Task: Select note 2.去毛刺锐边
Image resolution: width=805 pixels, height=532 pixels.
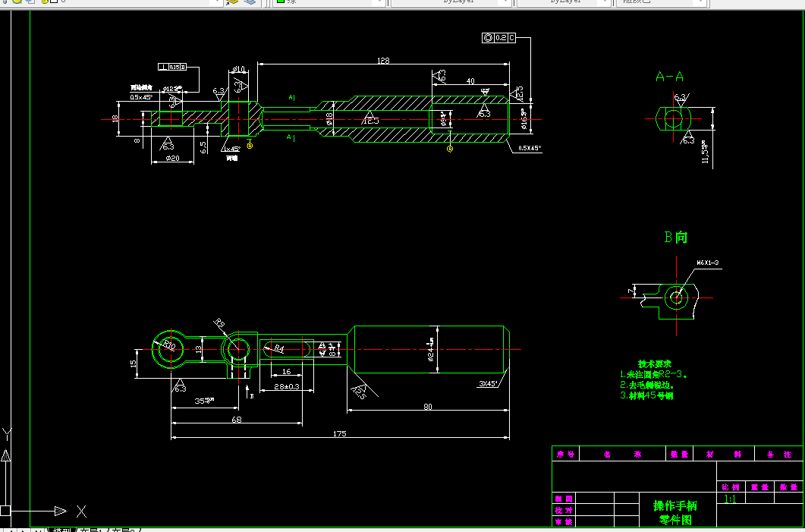Action: coord(647,385)
